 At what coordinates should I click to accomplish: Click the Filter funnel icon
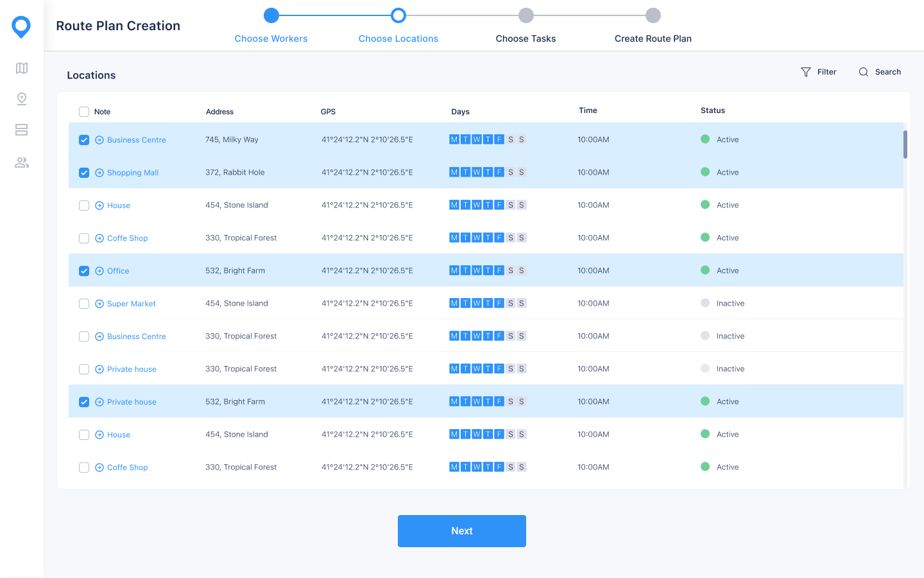[806, 72]
